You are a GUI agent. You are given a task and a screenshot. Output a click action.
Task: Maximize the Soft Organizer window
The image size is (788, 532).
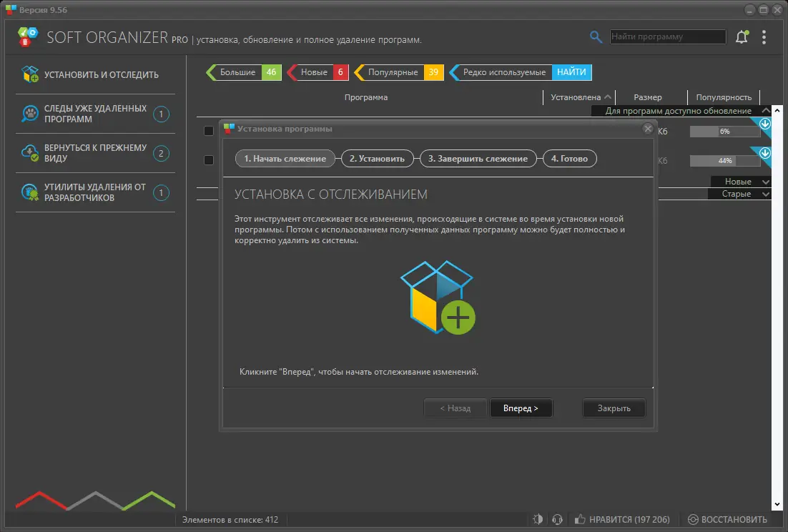pyautogui.click(x=764, y=9)
